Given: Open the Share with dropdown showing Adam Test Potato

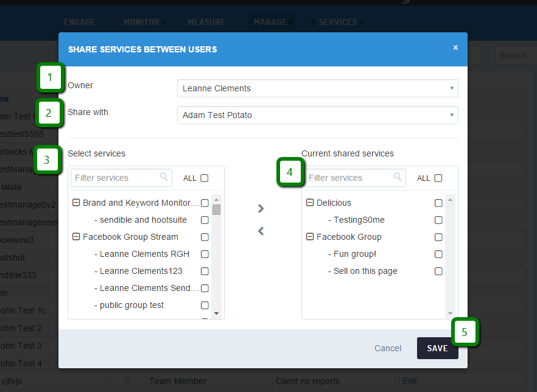Looking at the screenshot, I should coord(317,115).
